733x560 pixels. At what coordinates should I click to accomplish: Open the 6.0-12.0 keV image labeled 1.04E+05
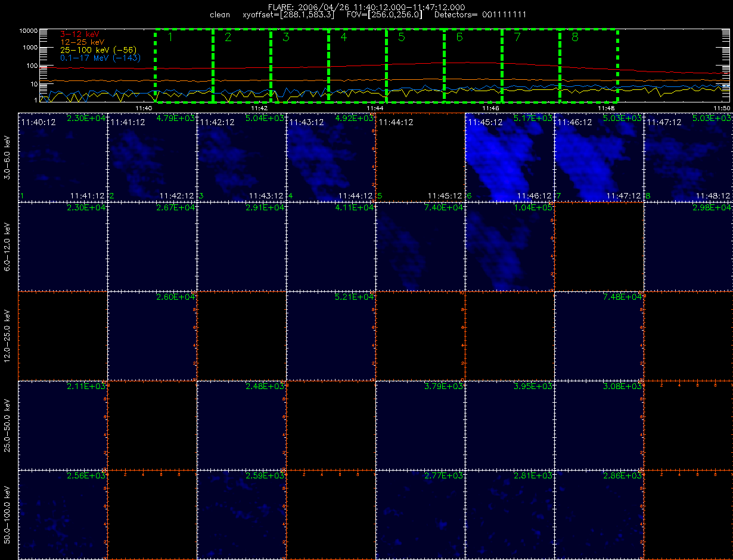[510, 246]
